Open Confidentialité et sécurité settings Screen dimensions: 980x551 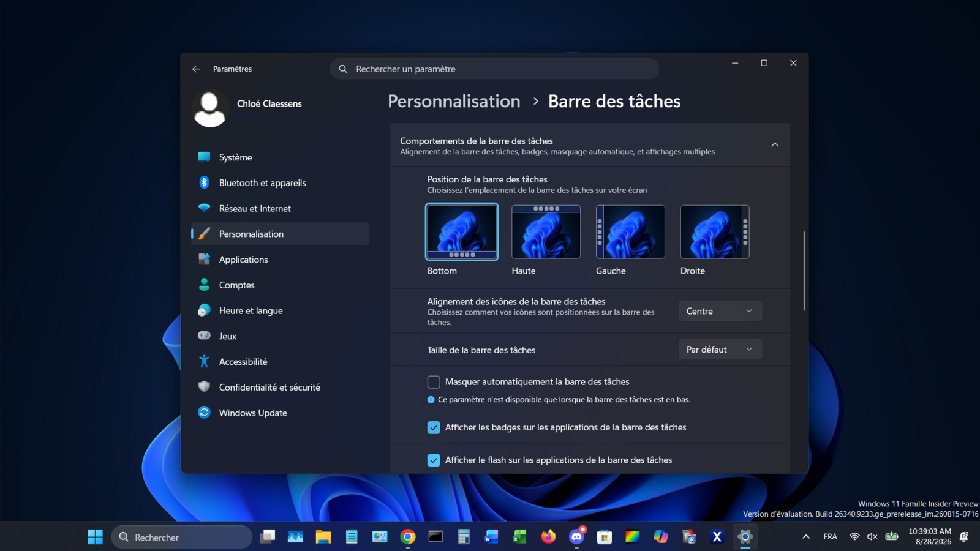[280, 388]
